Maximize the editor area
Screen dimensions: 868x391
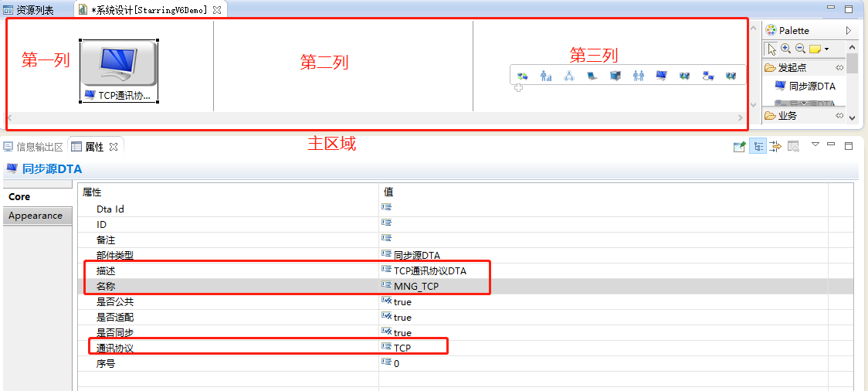click(x=849, y=8)
